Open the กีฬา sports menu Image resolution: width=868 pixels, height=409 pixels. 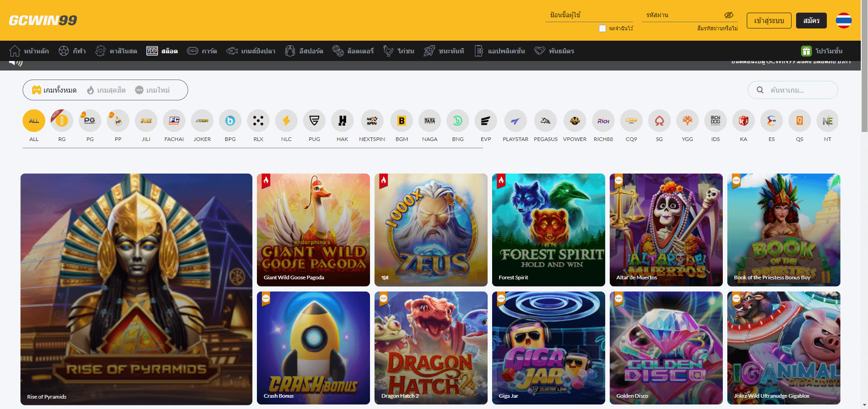pyautogui.click(x=72, y=51)
